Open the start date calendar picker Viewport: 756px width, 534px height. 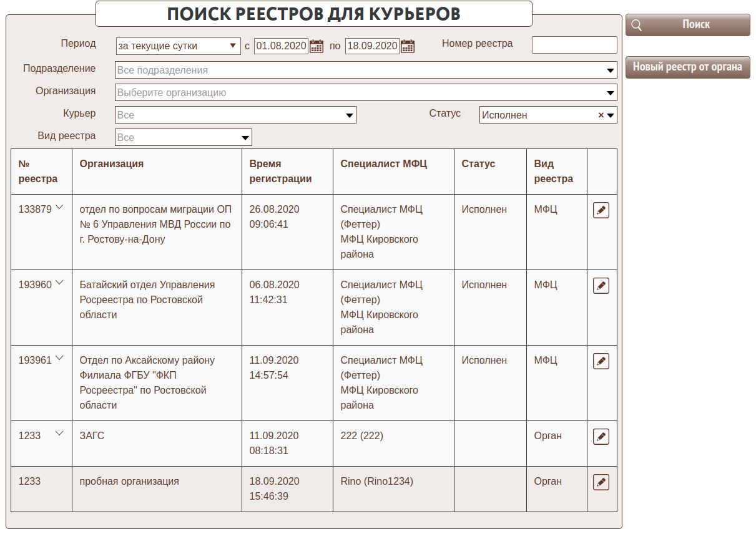(317, 46)
